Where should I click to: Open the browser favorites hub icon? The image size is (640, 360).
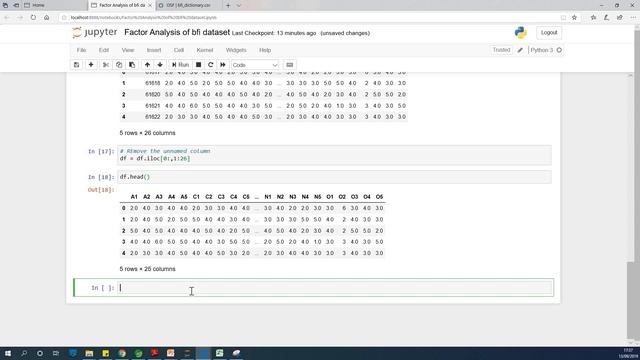click(593, 18)
